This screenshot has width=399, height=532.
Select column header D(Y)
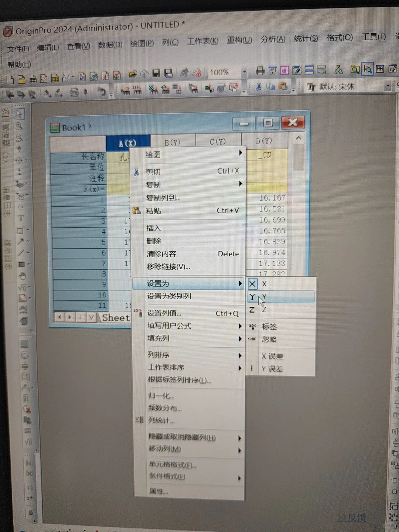[x=264, y=141]
